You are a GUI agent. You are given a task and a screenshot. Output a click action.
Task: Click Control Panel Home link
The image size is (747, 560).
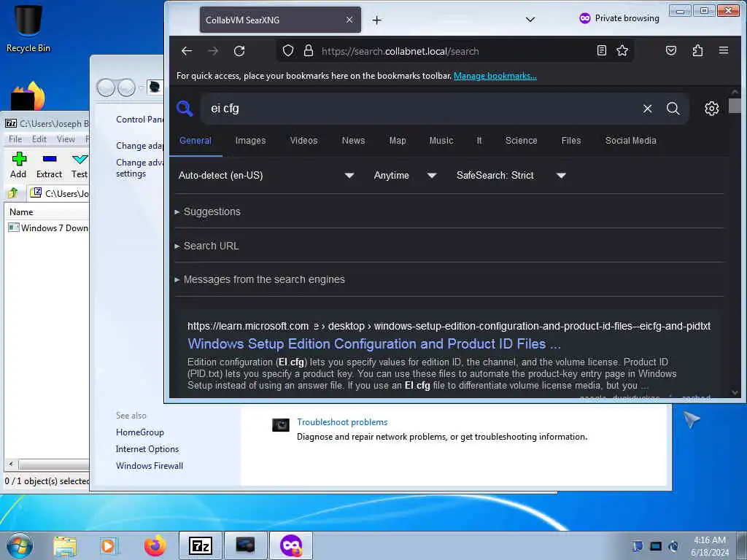point(139,120)
